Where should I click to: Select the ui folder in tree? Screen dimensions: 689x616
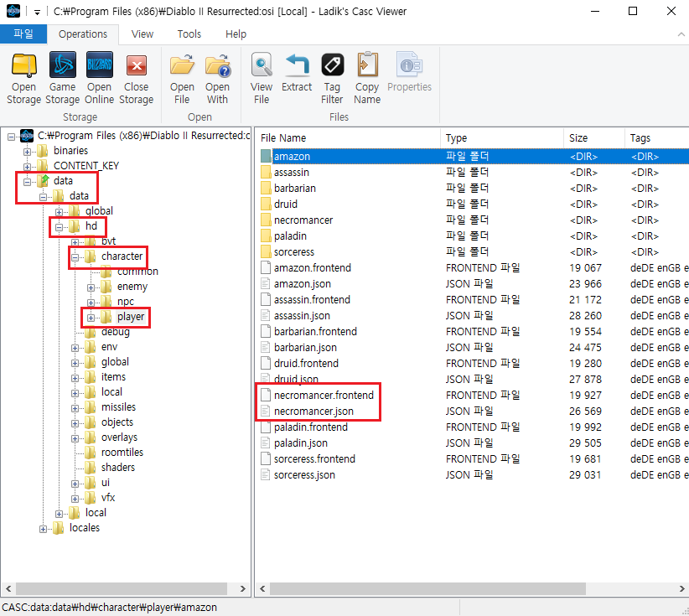point(106,483)
